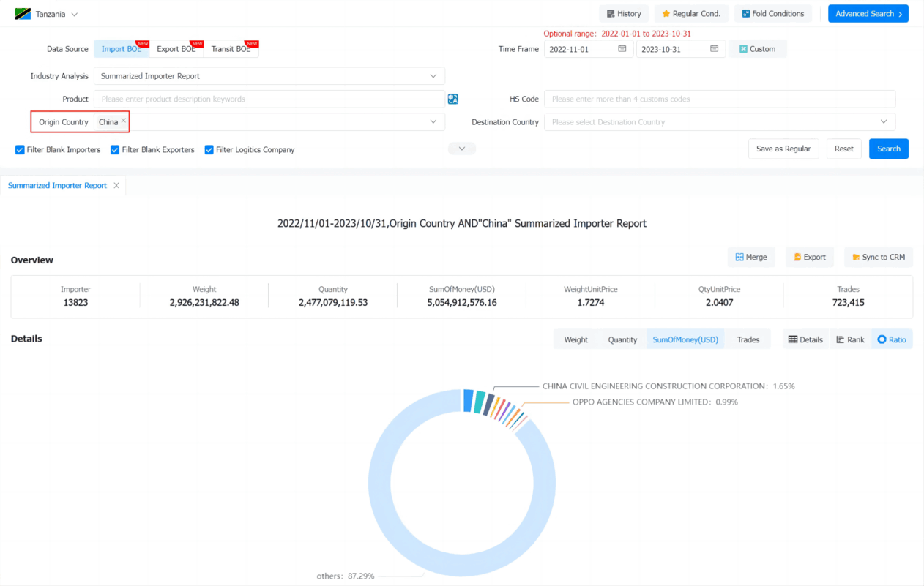Screen dimensions: 924x586
Task: Remove the China origin country tag
Action: 124,121
